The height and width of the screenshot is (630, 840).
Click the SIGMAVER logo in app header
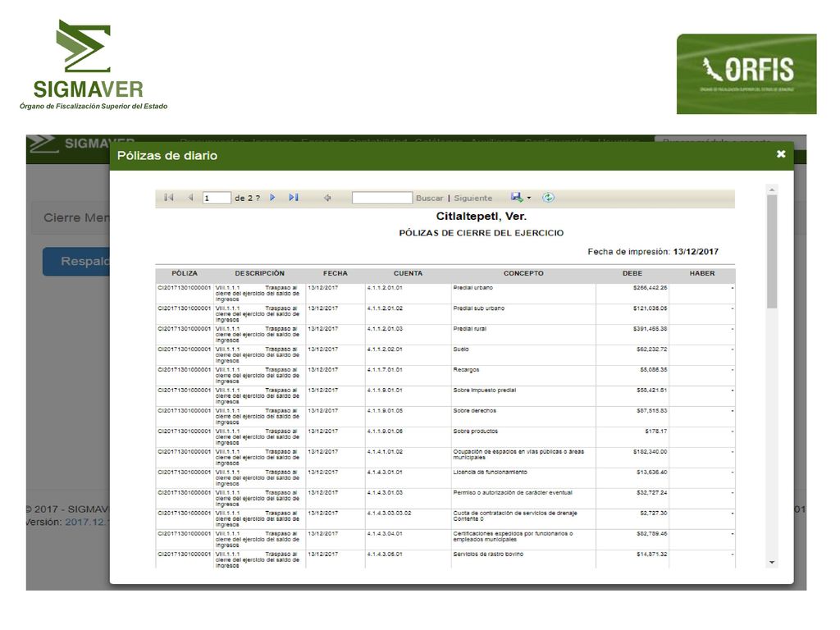[81, 144]
